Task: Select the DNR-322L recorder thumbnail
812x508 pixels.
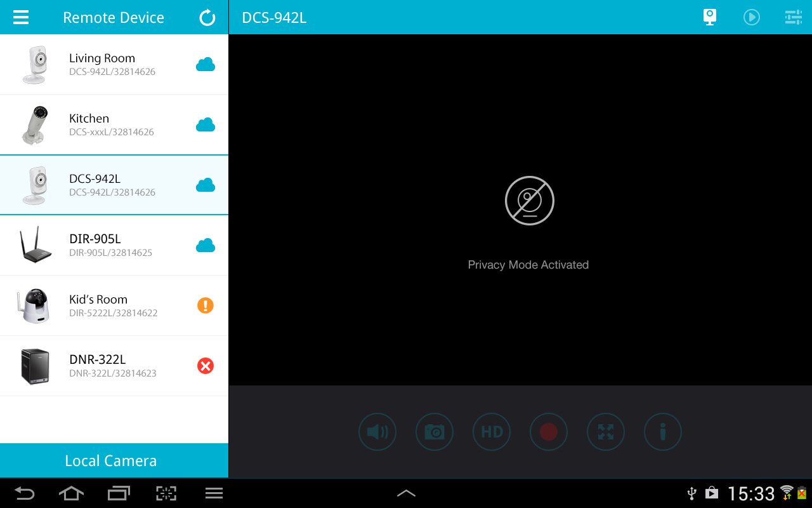Action: coord(35,366)
